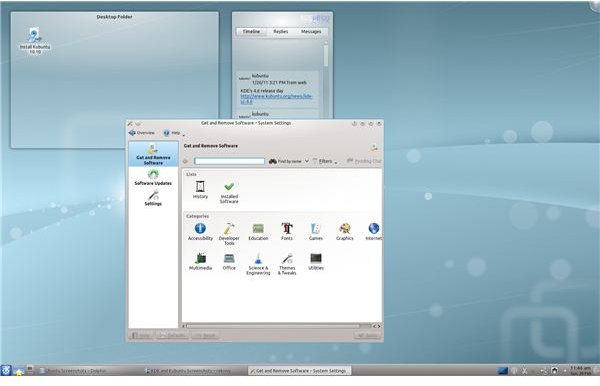
Task: Click the Reset button
Action: pyautogui.click(x=205, y=336)
